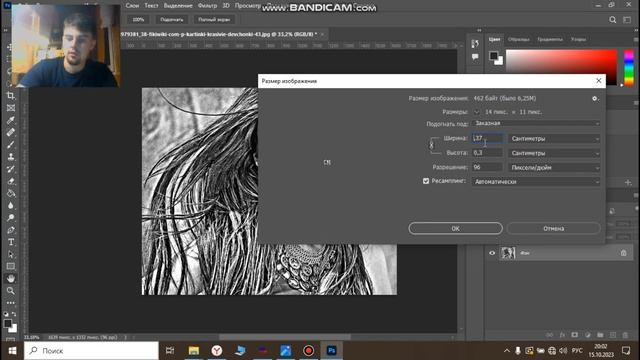
Task: Select the Eraser tool
Action: pyautogui.click(x=11, y=181)
